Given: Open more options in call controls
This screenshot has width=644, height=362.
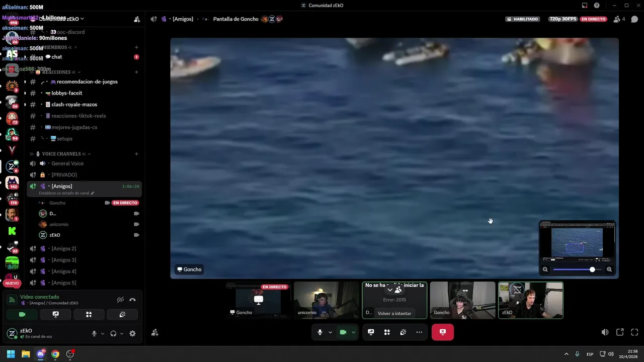Looking at the screenshot, I should click(419, 332).
